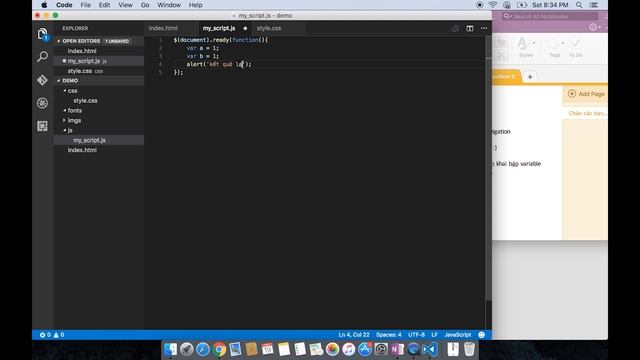
Task: Click the smiley feedback icon in the status bar
Action: coord(482,335)
